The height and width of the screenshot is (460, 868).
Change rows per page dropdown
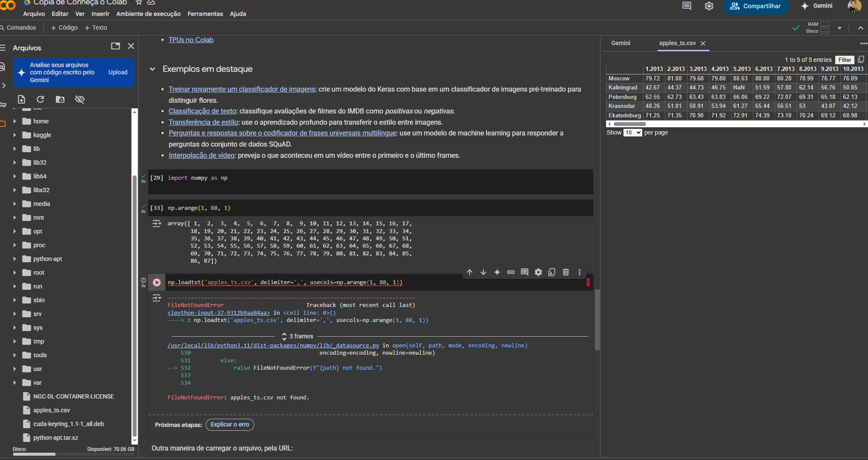pyautogui.click(x=633, y=132)
